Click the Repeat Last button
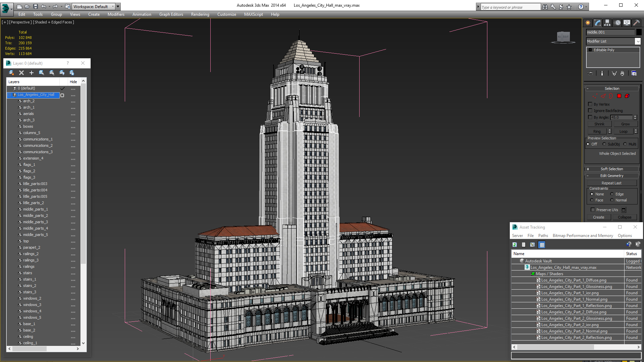Screen dimensions: 644x362 point(611,183)
